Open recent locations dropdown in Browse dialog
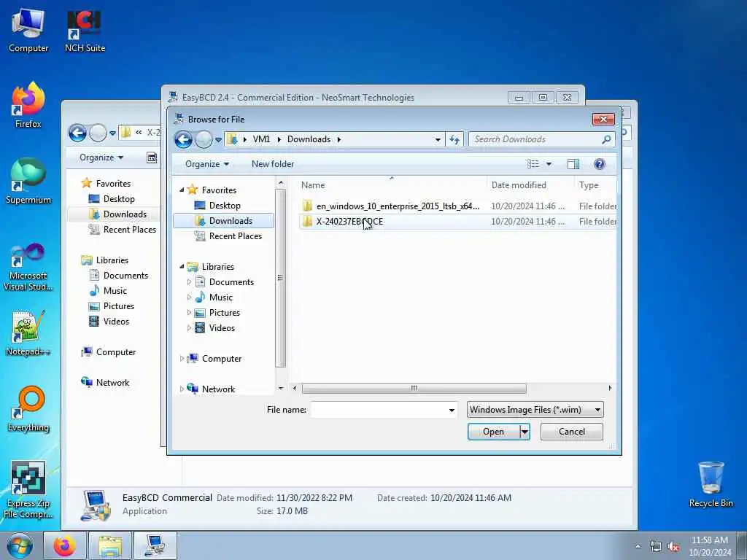The image size is (747, 560). point(218,140)
